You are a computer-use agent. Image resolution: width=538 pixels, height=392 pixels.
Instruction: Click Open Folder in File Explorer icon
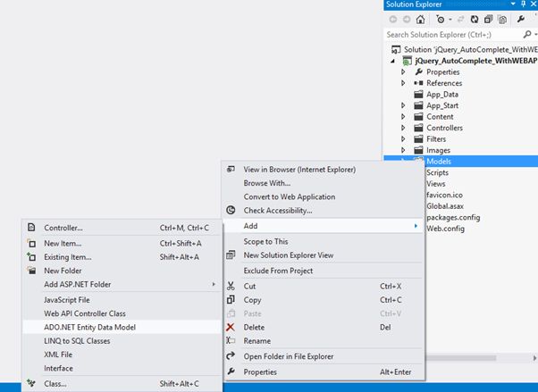(231, 355)
